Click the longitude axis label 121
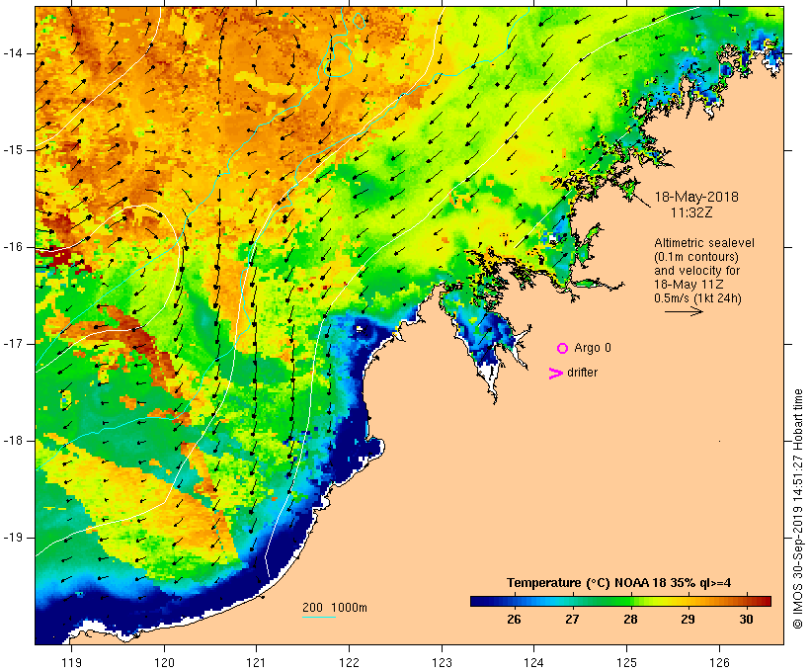The height and width of the screenshot is (672, 810). click(x=256, y=662)
